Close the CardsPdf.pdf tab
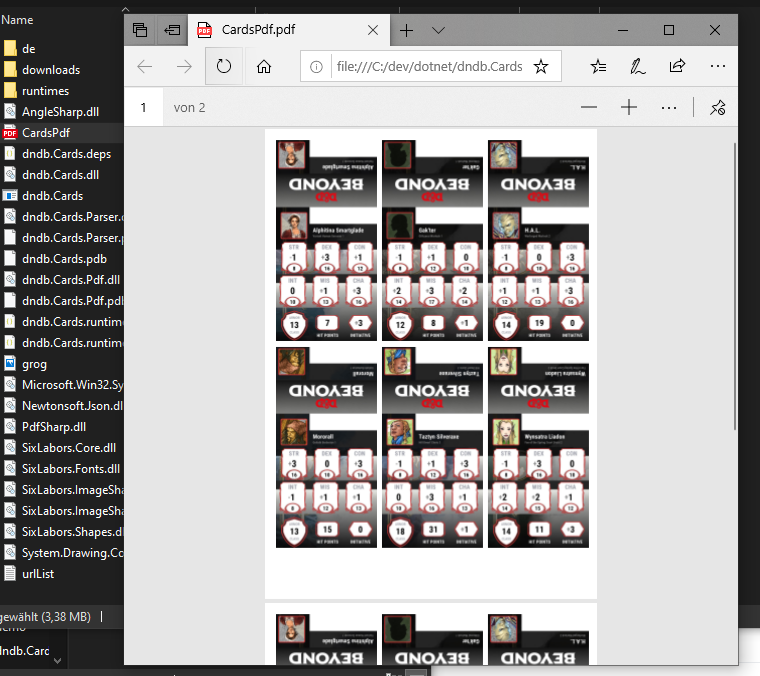 [x=373, y=30]
